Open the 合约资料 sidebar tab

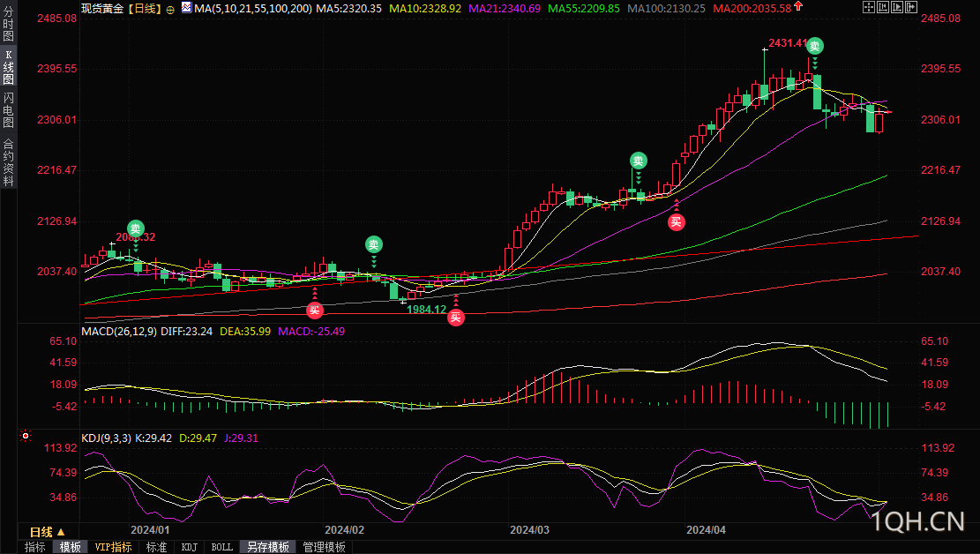[x=8, y=162]
